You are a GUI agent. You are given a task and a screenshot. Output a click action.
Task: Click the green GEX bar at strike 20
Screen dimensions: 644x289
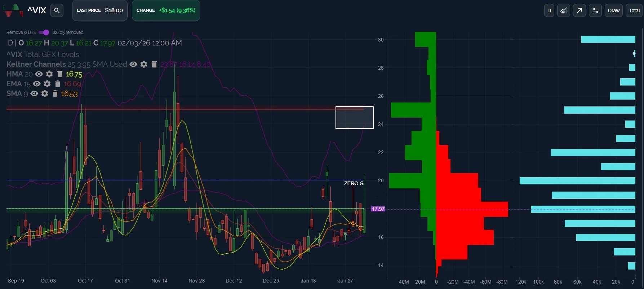tap(413, 181)
